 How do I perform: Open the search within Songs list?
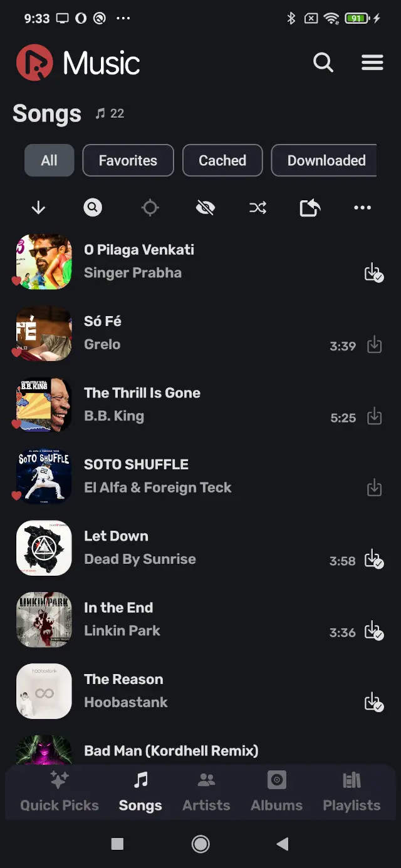[x=93, y=207]
